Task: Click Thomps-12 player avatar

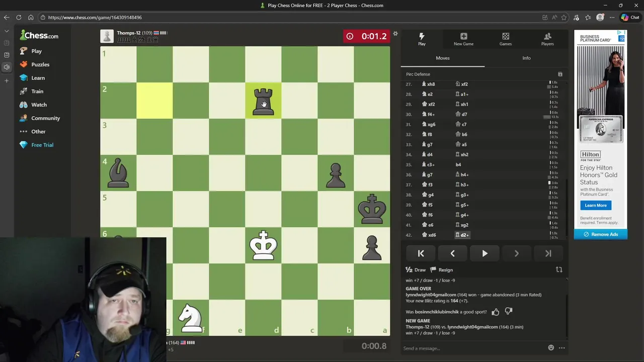Action: click(107, 36)
